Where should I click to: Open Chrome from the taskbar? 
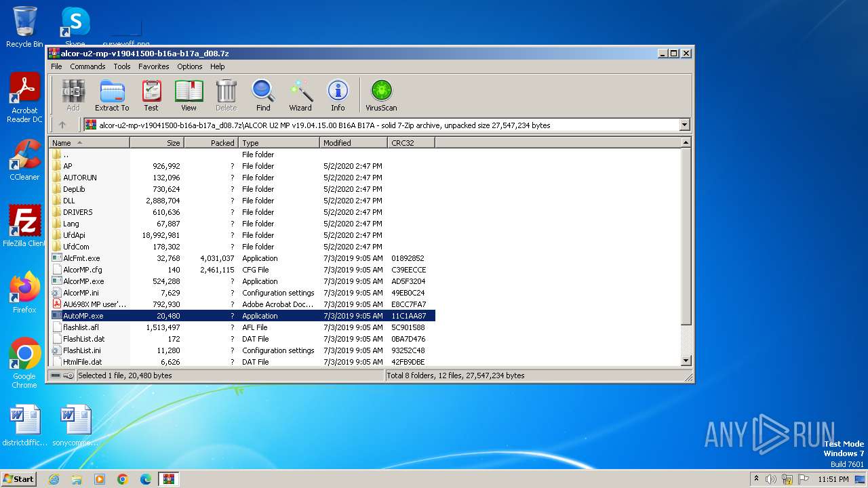click(123, 479)
